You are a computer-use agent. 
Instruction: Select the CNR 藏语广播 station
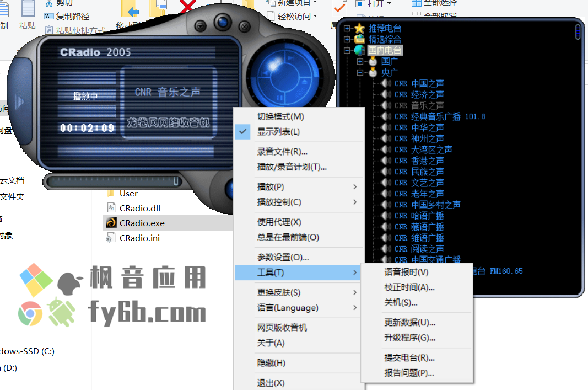[419, 227]
